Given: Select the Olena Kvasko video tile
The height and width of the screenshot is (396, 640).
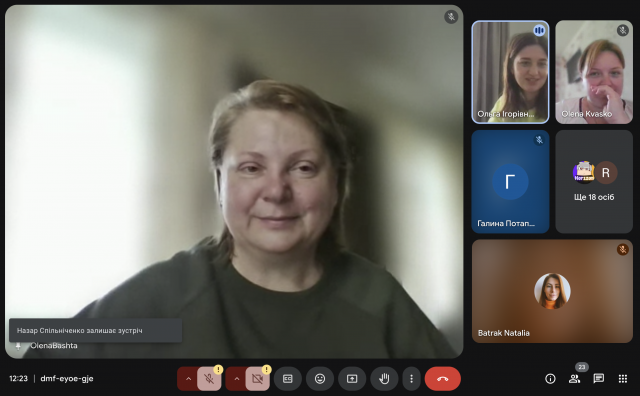Looking at the screenshot, I should tap(594, 72).
